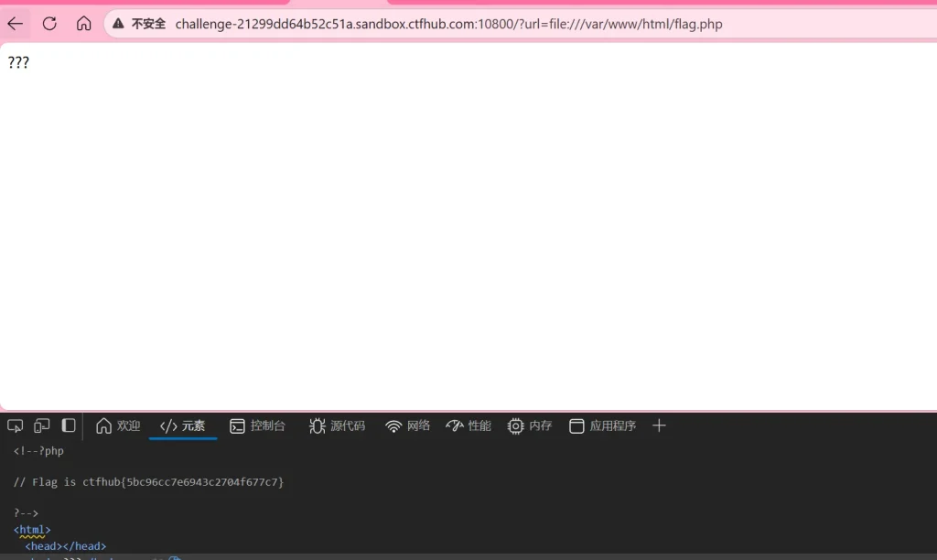Click the 不安全 security warning indicator
This screenshot has width=937, height=560.
(139, 24)
